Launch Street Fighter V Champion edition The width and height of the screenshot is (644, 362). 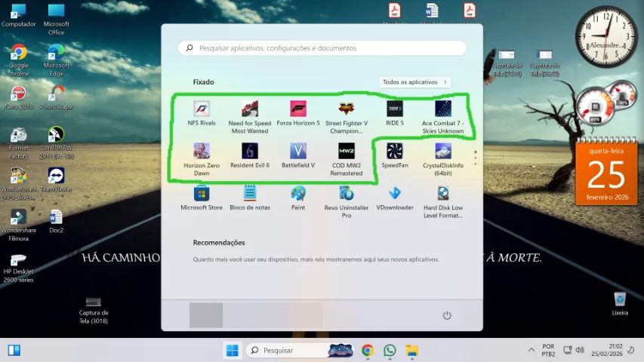pyautogui.click(x=347, y=117)
